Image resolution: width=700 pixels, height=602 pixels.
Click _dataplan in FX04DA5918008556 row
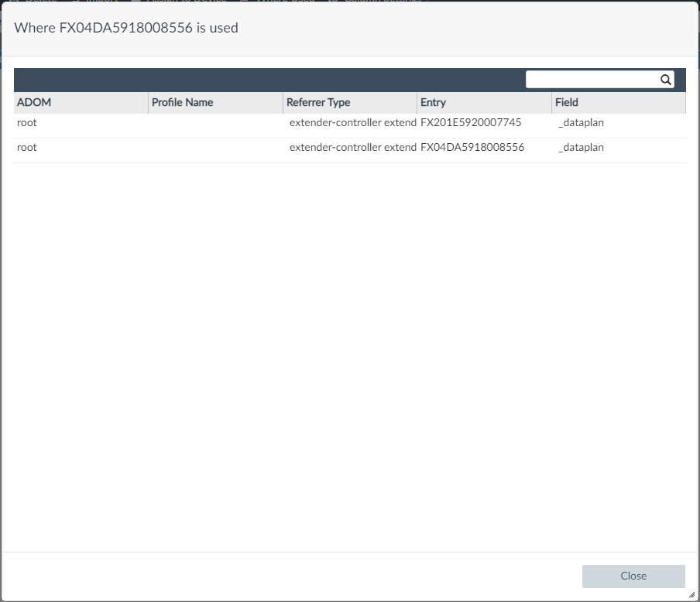point(581,147)
